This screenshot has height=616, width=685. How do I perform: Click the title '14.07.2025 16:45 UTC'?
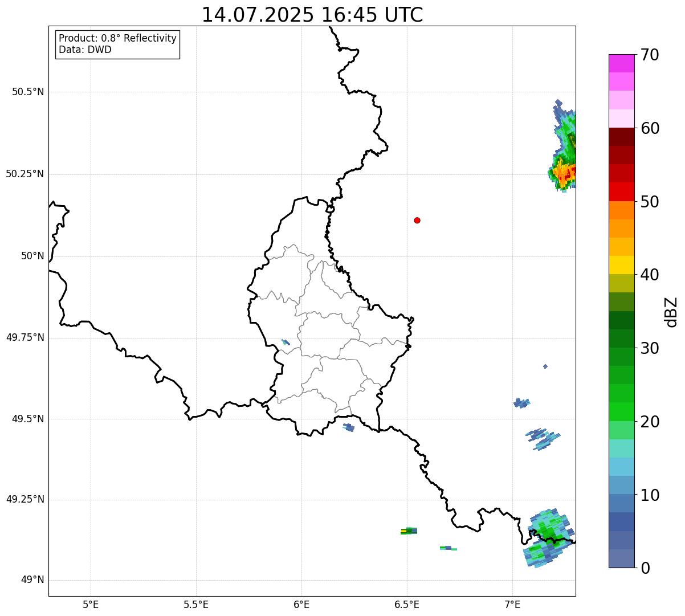coord(312,15)
